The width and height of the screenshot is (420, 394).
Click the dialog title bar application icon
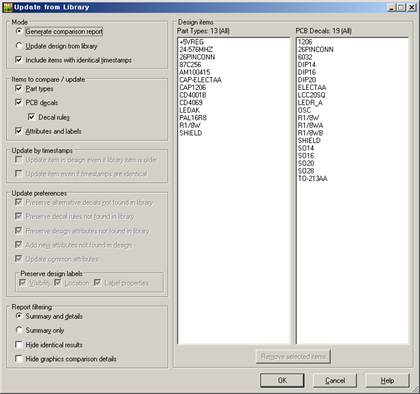tap(7, 7)
